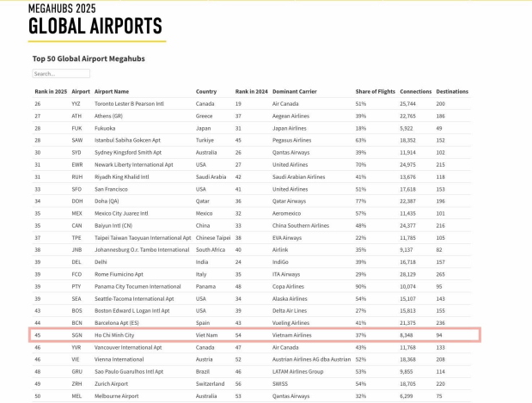Sort table by Airport Name header
This screenshot has width=532, height=403.
(112, 91)
